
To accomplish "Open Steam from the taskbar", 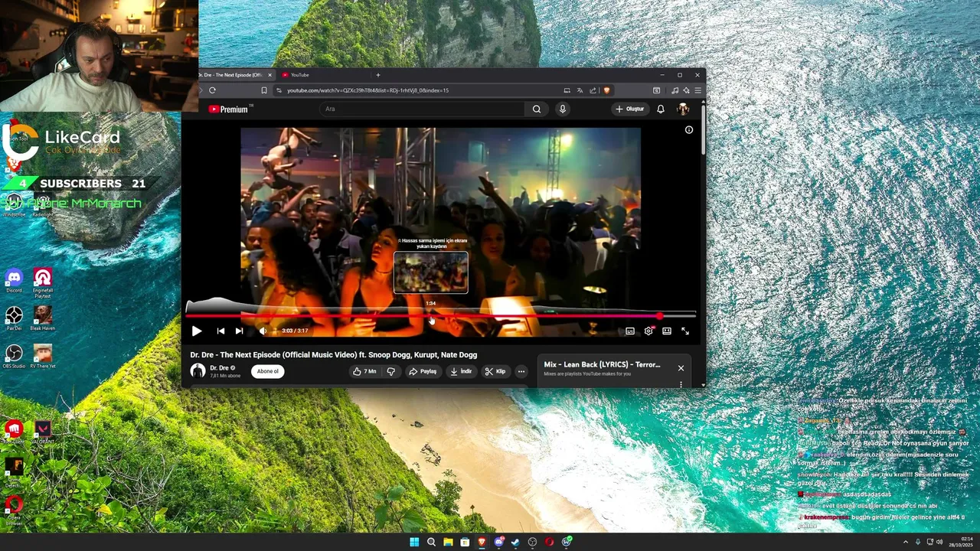I will click(x=515, y=542).
